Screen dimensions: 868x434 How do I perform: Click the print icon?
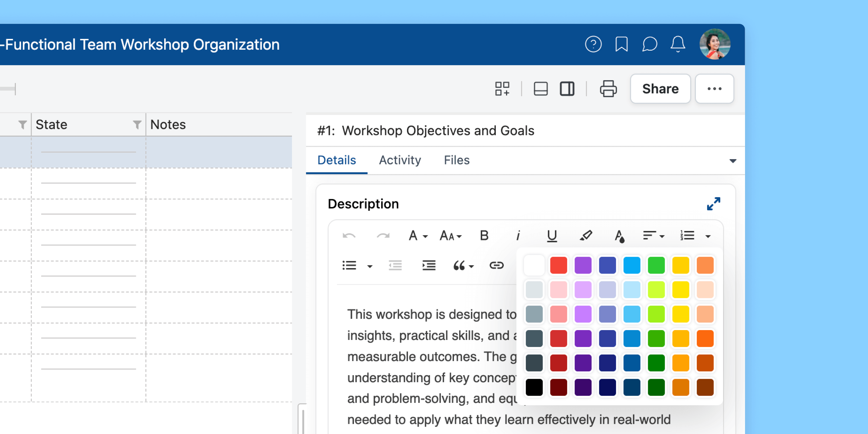click(608, 89)
